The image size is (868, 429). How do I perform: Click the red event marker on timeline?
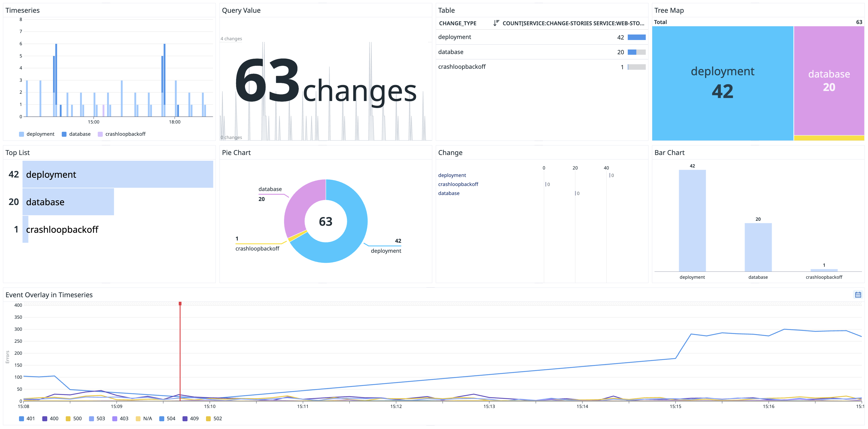180,304
